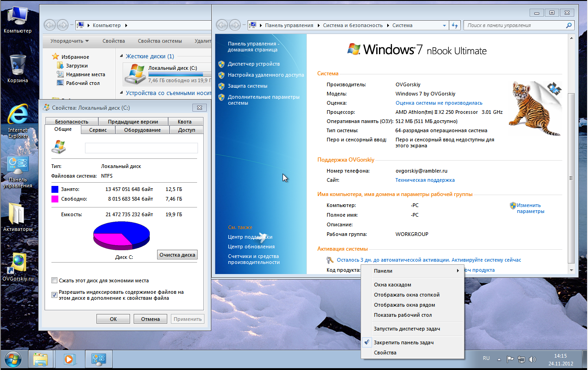Toggle Закрепить панель задач option
Screen dimensions: 588x370
click(403, 342)
